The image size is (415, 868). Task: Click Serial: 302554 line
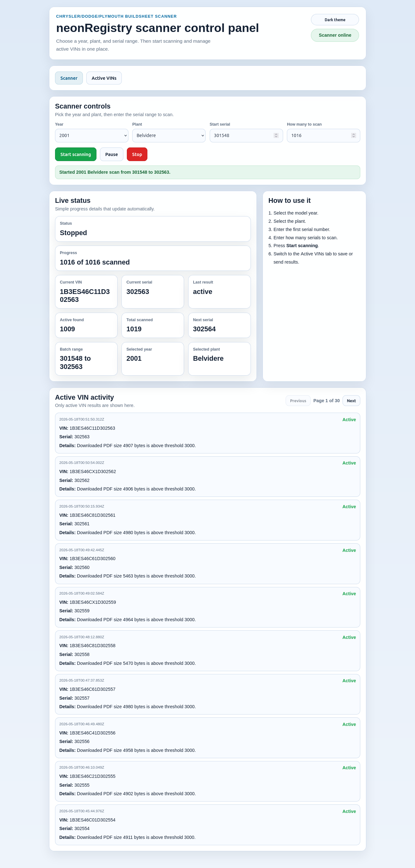tap(74, 828)
